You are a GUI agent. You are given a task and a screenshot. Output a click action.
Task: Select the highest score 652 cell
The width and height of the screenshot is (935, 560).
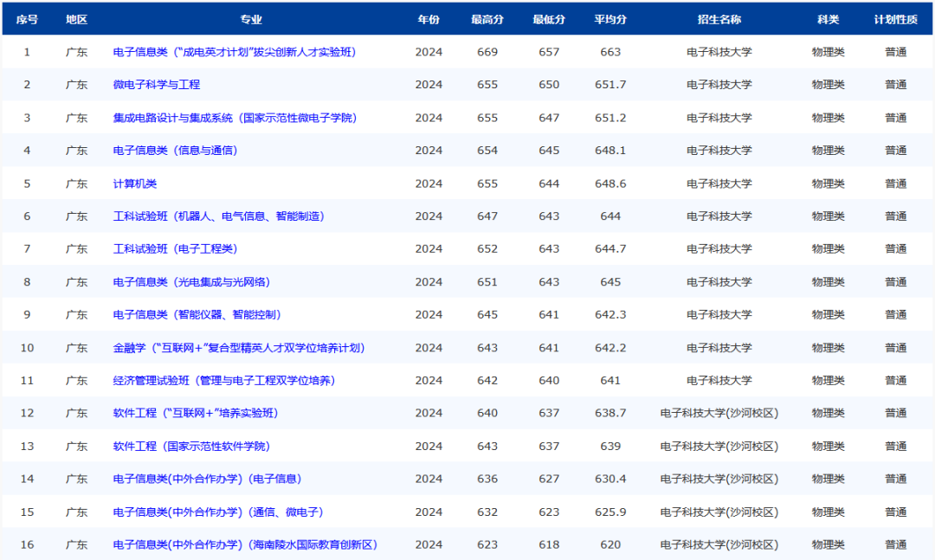point(487,248)
